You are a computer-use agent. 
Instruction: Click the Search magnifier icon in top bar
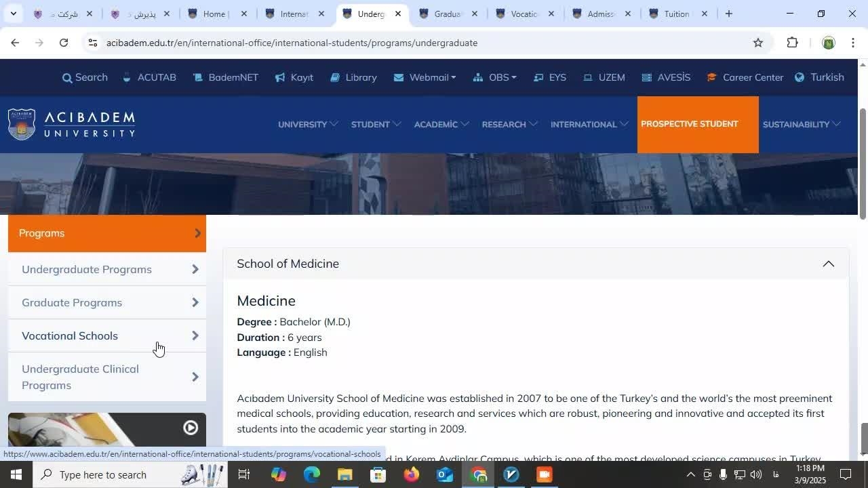[67, 78]
